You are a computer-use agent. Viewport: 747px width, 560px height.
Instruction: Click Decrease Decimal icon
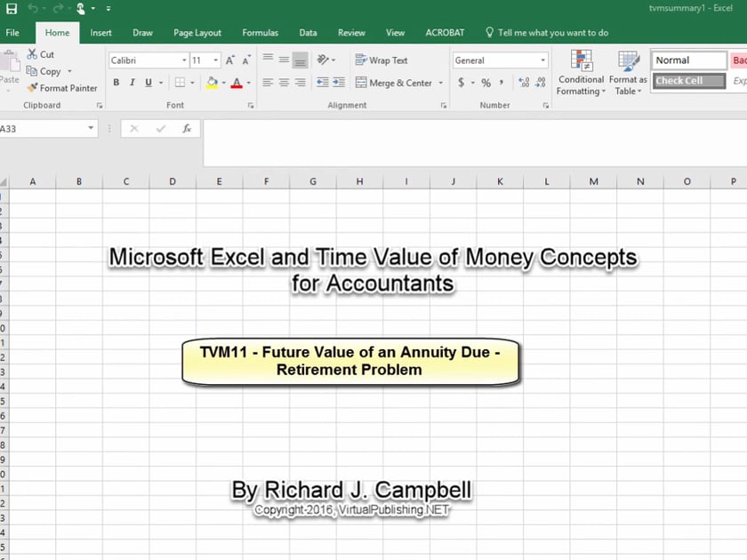(541, 83)
